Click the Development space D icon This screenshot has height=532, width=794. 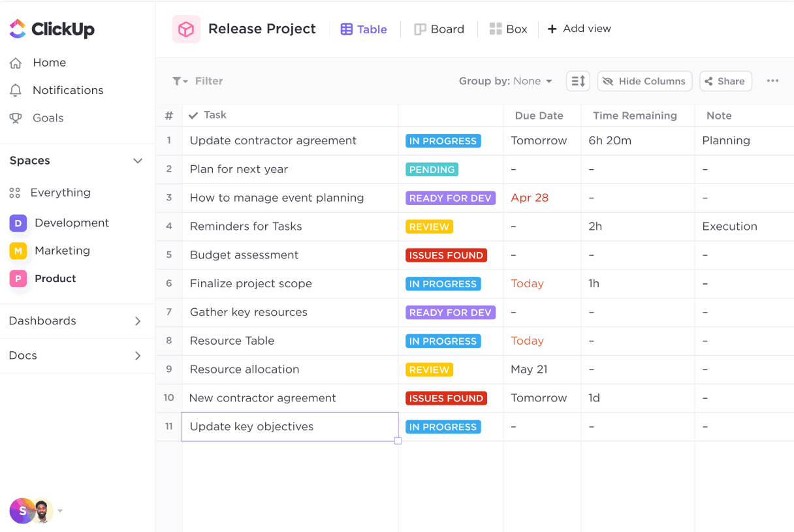[x=18, y=223]
